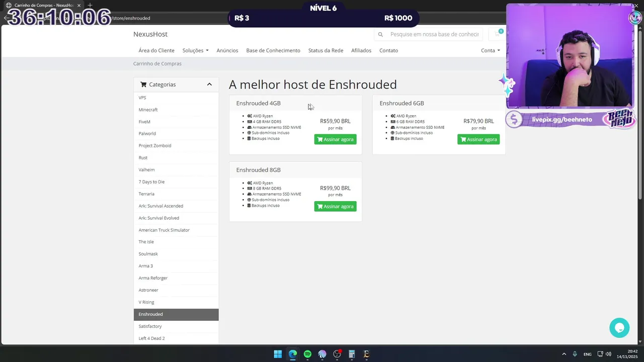Open the Calculator from the taskbar
This screenshot has width=644, height=362.
(352, 354)
